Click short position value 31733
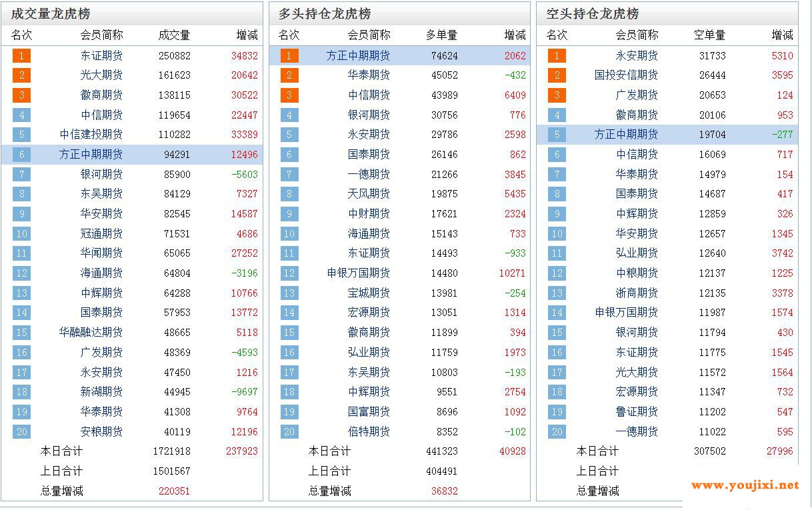812x510 pixels. pos(713,56)
